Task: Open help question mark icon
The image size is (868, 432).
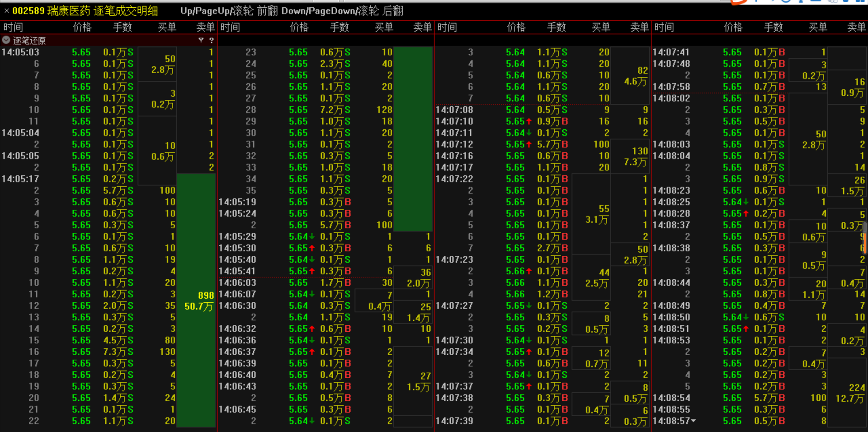Action: tap(211, 40)
